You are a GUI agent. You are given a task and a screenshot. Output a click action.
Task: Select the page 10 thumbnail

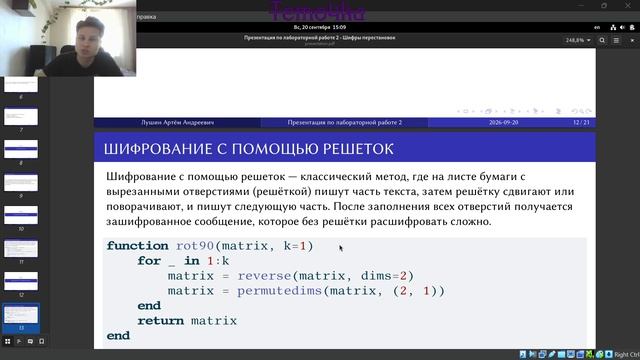point(21,215)
